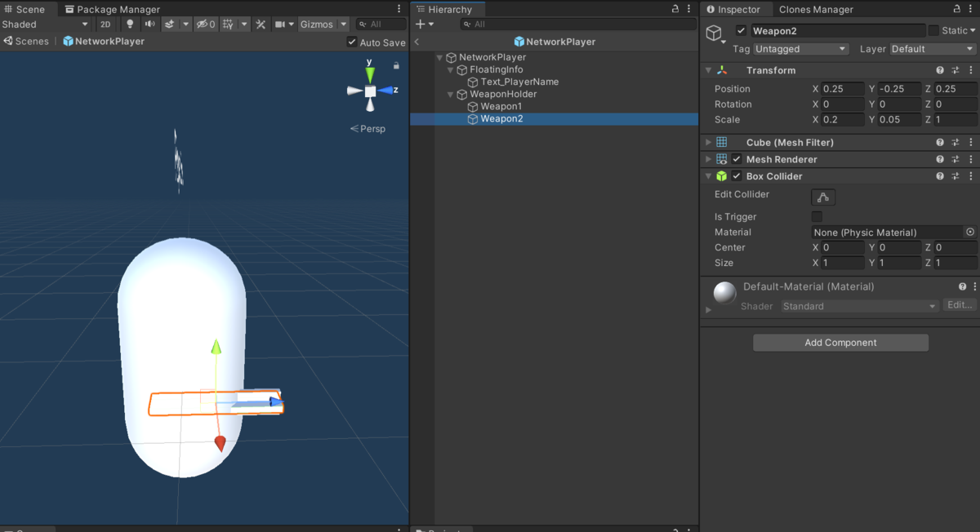Click the Add Component button

(x=840, y=343)
